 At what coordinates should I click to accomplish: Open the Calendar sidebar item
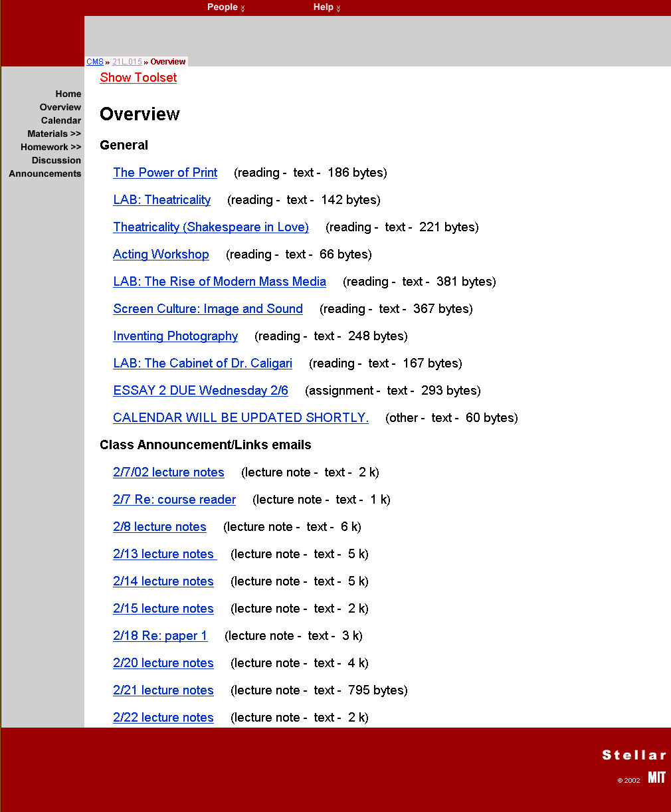point(60,120)
